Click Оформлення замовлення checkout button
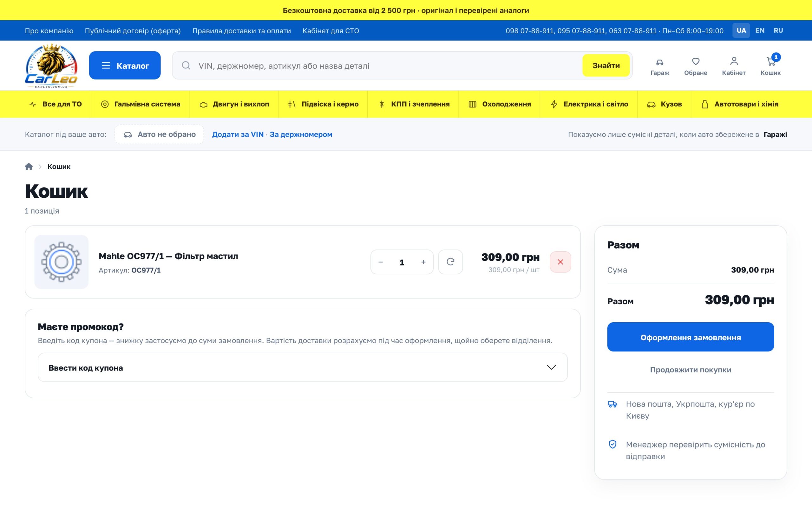Image resolution: width=812 pixels, height=507 pixels. tap(690, 337)
